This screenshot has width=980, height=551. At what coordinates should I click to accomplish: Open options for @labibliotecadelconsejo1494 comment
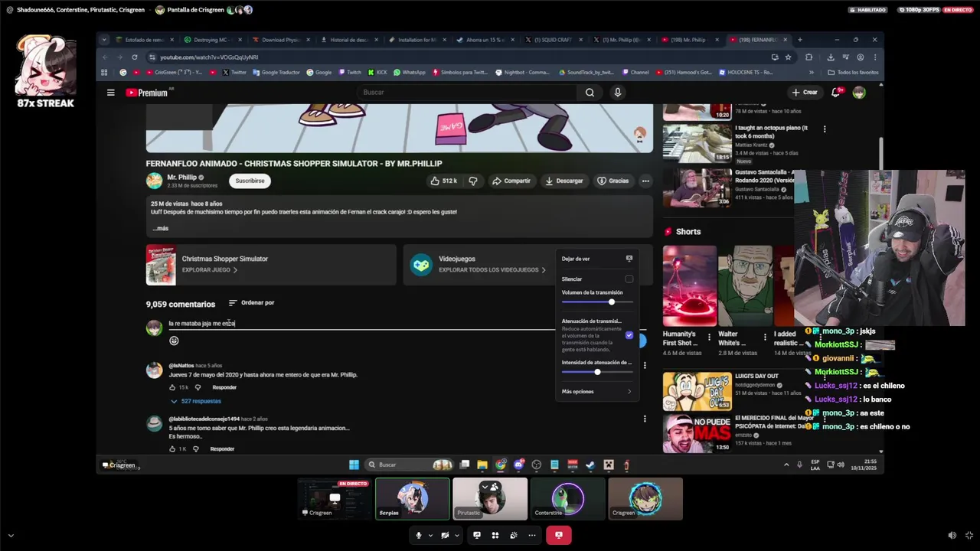pos(645,419)
